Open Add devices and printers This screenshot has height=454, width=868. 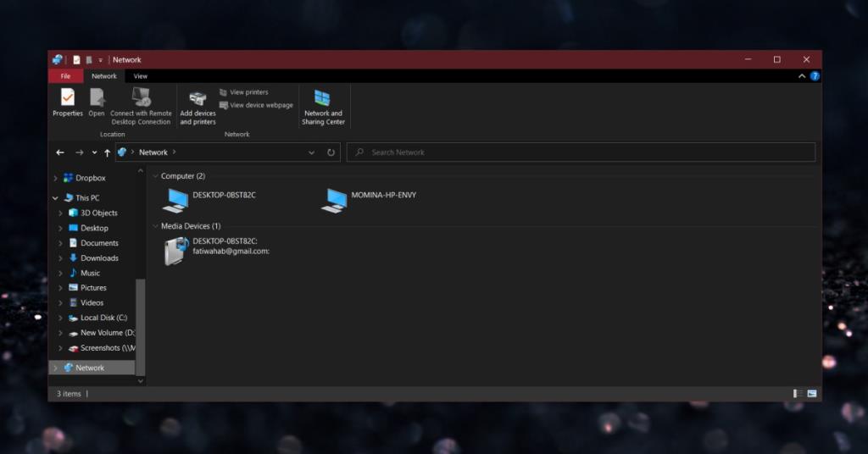198,108
